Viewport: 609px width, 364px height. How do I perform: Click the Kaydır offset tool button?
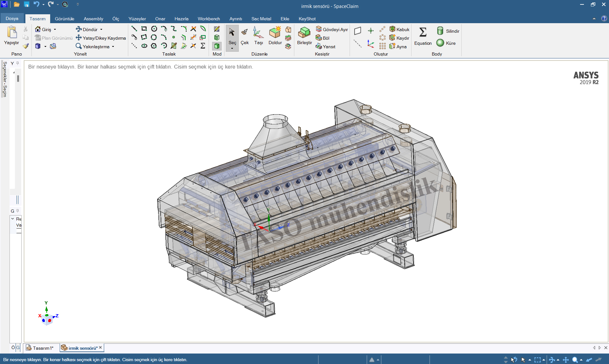pyautogui.click(x=399, y=38)
